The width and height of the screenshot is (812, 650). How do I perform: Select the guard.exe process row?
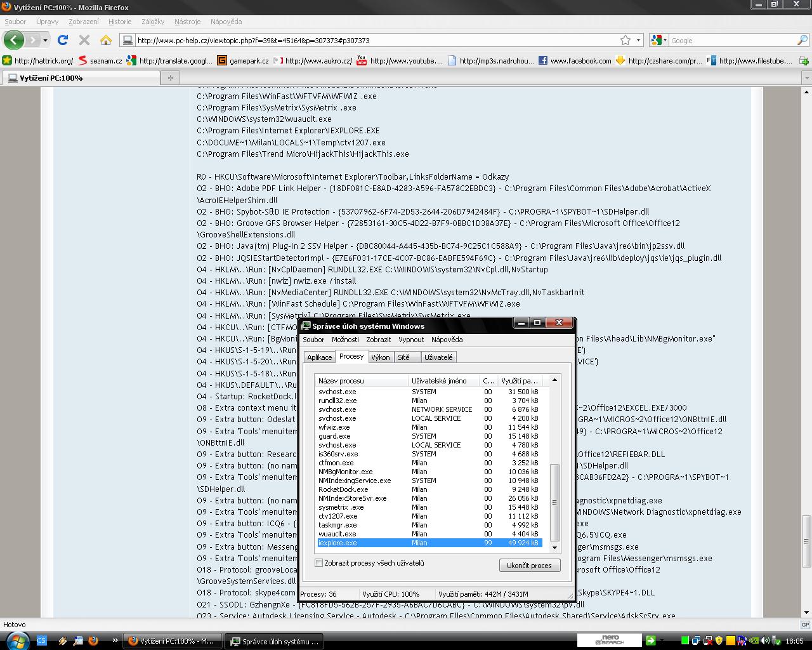[x=429, y=436]
